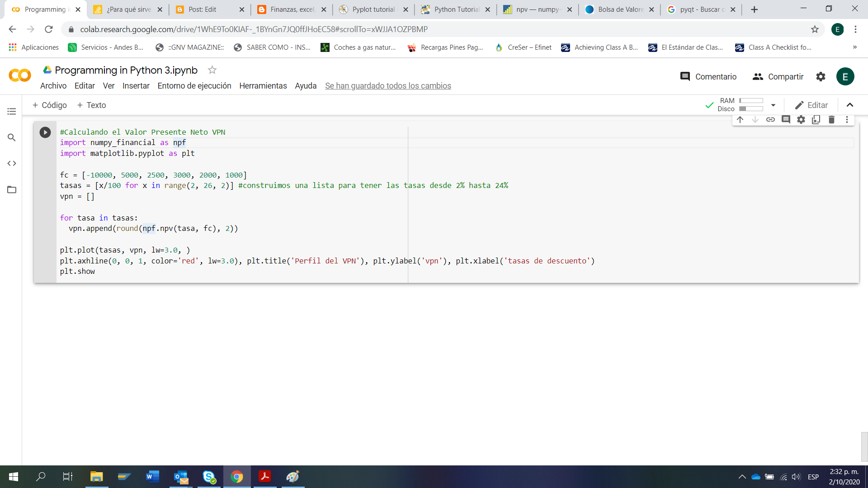Open the cell's more options menu
Viewport: 868px width, 488px height.
point(847,120)
